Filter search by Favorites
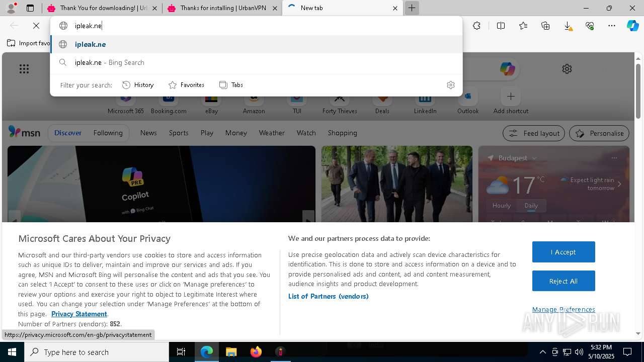Screen dimensions: 644x362 pyautogui.click(x=186, y=85)
